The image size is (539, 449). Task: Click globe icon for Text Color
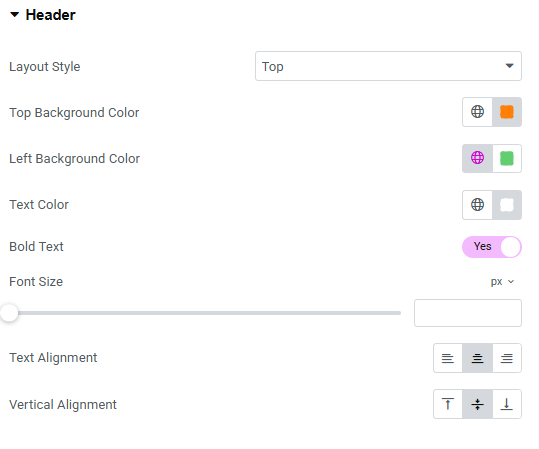(477, 205)
